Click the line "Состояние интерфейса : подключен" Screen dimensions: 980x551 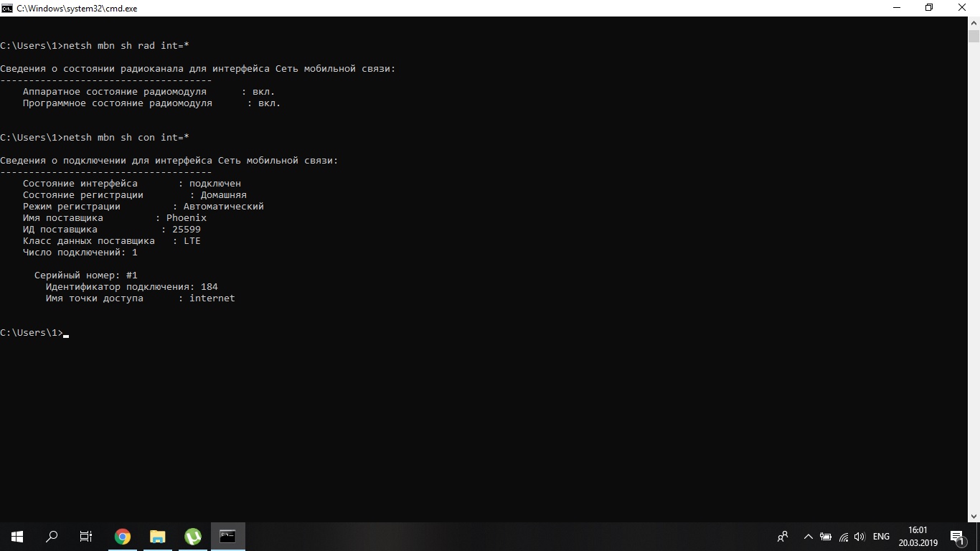tap(132, 184)
